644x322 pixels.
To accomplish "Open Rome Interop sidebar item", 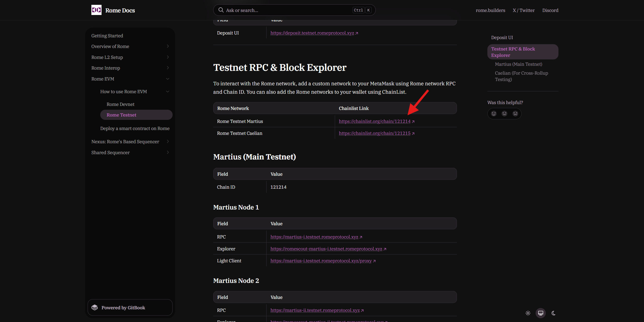I will click(x=106, y=68).
